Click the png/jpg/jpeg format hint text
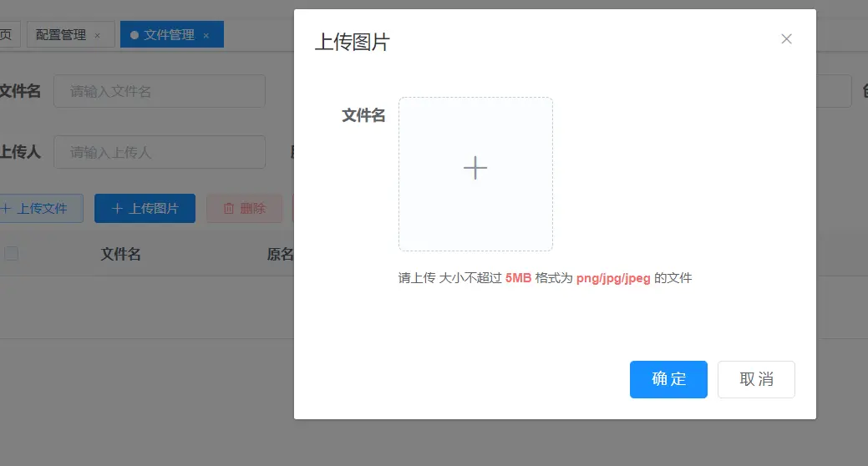The width and height of the screenshot is (868, 466). click(613, 278)
